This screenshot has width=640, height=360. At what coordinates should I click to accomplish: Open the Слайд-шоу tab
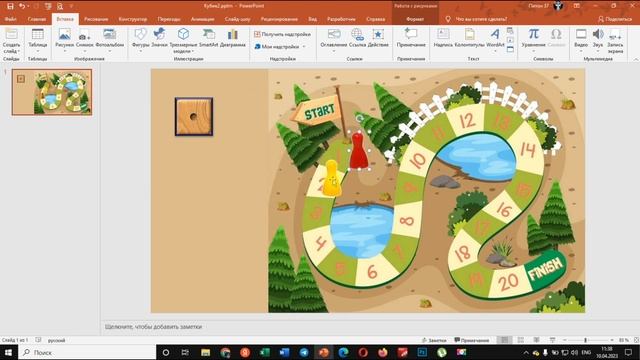coord(237,19)
